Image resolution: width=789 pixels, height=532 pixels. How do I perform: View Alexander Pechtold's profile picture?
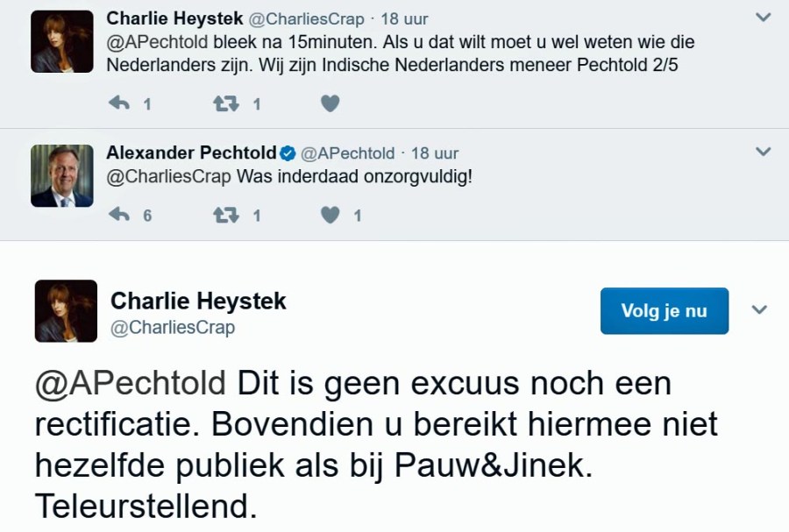point(62,175)
